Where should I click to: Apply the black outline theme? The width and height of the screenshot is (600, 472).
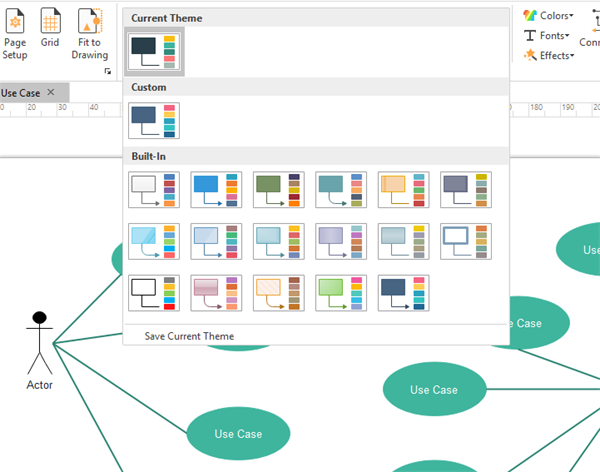154,293
